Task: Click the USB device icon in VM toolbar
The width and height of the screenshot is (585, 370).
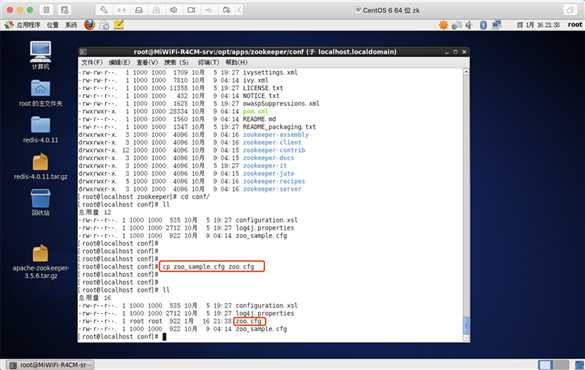Action: tap(209, 10)
